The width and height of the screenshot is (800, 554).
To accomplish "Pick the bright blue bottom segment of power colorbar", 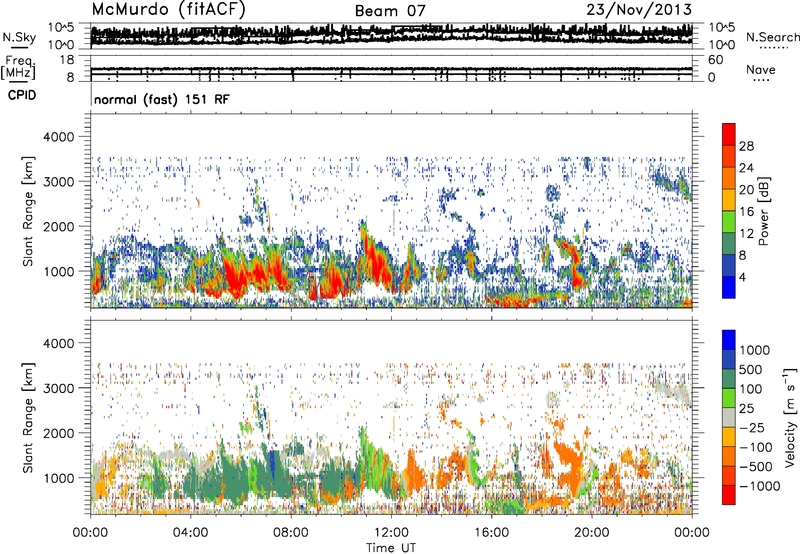I will [729, 287].
